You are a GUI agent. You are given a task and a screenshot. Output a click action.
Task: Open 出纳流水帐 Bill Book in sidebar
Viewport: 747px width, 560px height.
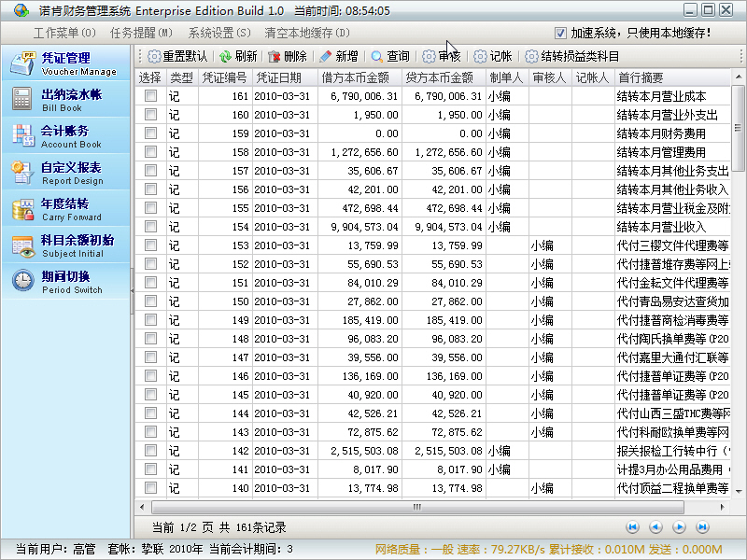65,100
